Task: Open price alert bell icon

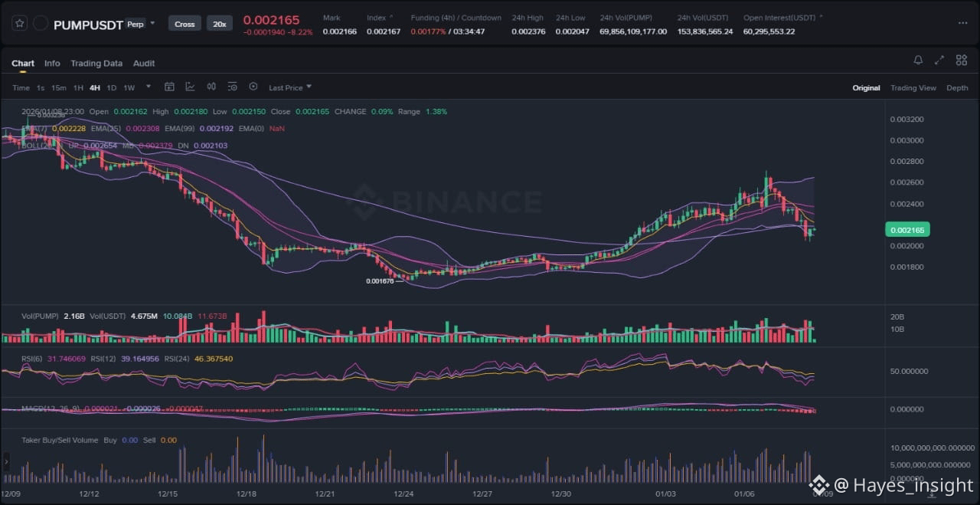Action: (918, 61)
